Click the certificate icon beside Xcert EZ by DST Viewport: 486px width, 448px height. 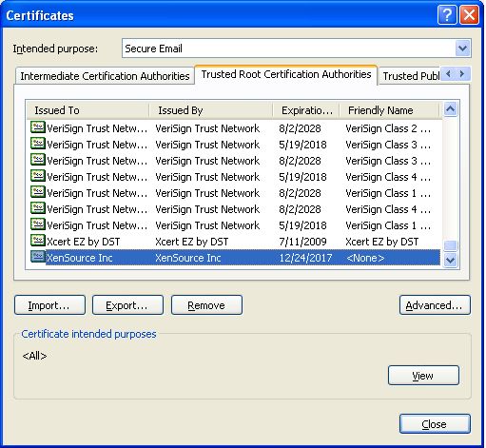(38, 241)
